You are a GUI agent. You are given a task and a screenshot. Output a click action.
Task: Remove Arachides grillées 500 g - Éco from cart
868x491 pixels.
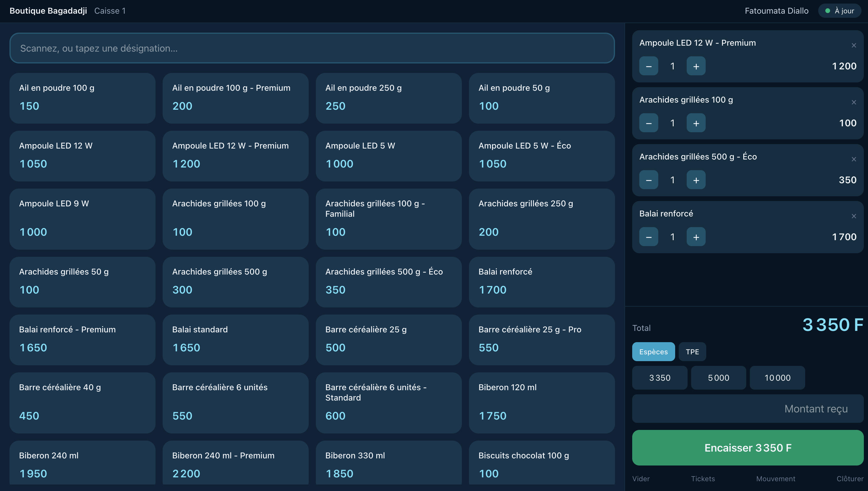pyautogui.click(x=853, y=160)
